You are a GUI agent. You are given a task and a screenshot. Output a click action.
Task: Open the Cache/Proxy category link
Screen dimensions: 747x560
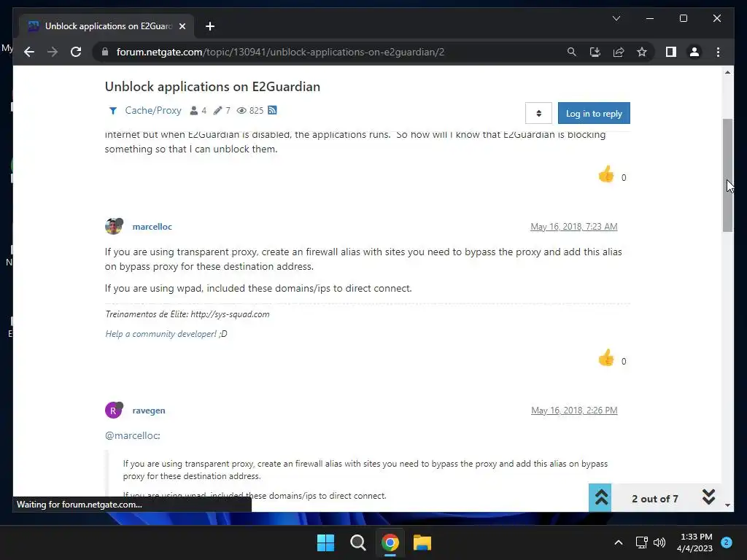coord(153,111)
